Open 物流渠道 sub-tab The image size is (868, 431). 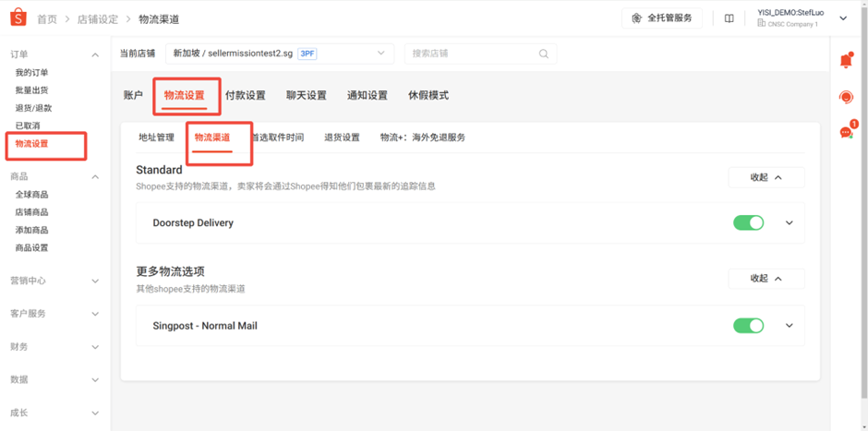point(212,138)
